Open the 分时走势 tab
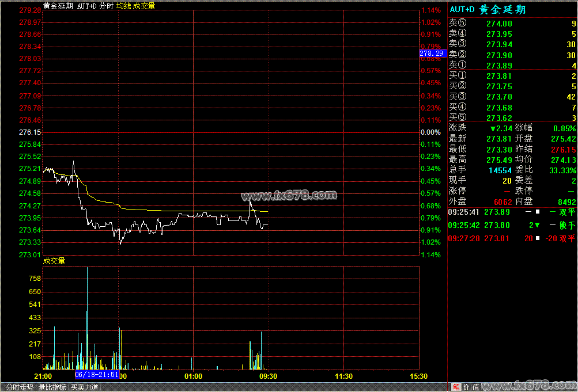 [x=18, y=387]
